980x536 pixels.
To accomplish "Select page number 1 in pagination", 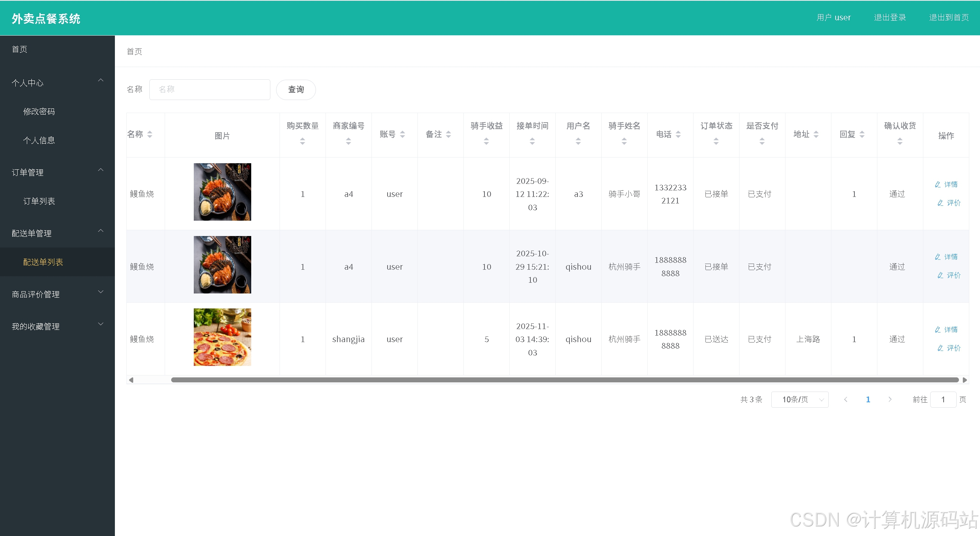I will pos(868,400).
